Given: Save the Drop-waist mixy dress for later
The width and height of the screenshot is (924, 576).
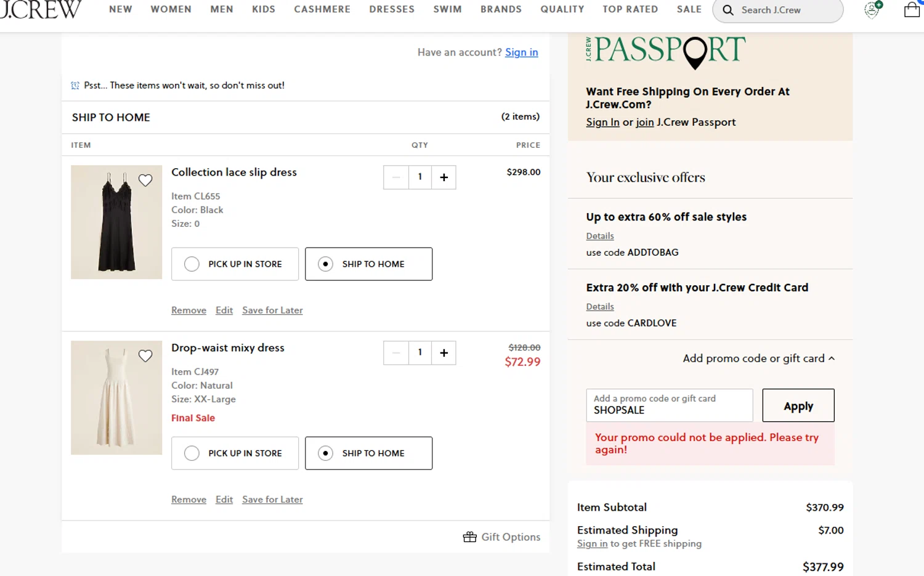Looking at the screenshot, I should (x=272, y=500).
